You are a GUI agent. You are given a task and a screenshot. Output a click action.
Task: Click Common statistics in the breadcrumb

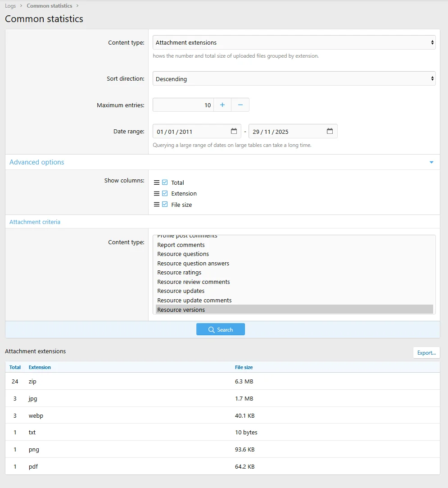click(49, 5)
